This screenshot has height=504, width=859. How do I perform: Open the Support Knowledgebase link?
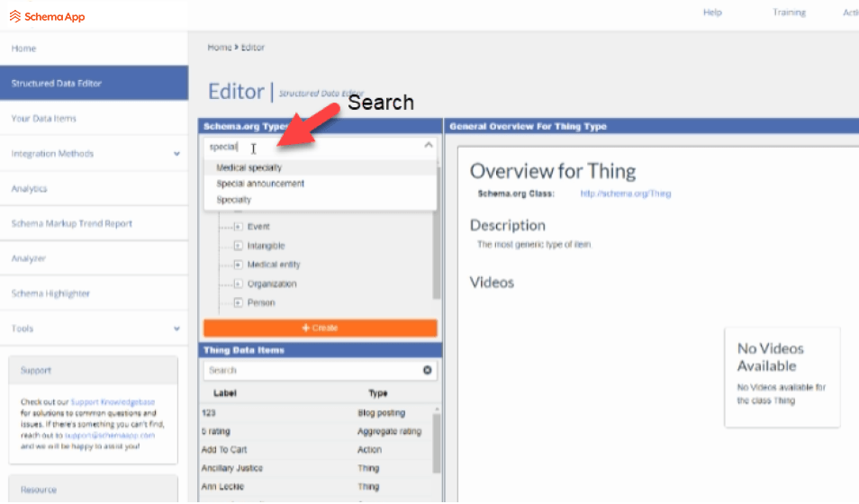(x=113, y=402)
